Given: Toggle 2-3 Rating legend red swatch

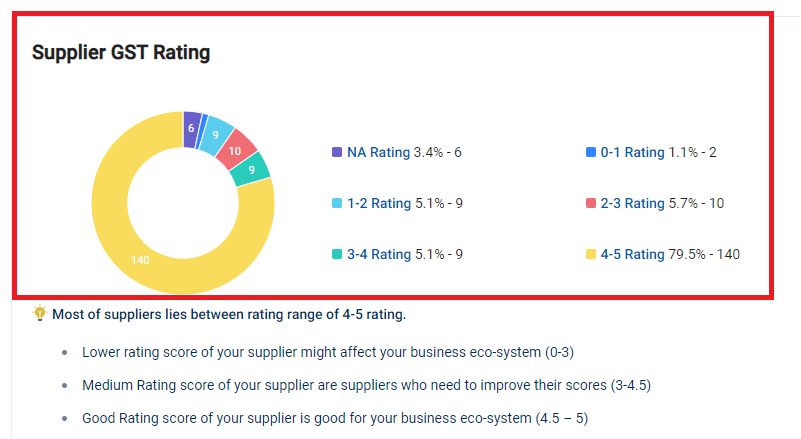Looking at the screenshot, I should coord(591,203).
